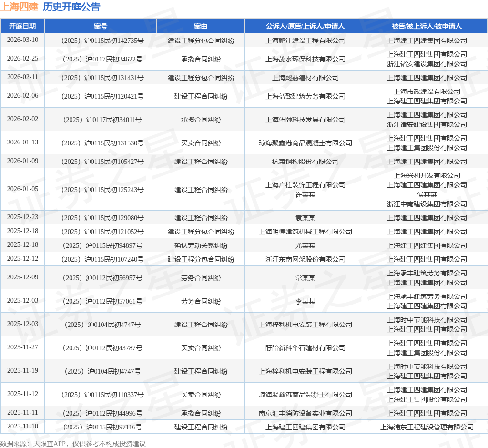
Task: Click plaintiff 上海佑颐科技发展有限公司
Action: (305, 120)
